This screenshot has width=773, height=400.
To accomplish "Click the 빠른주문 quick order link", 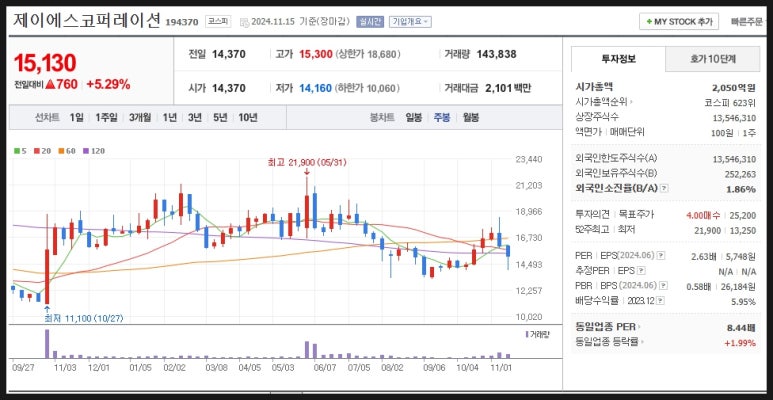I will pos(746,22).
